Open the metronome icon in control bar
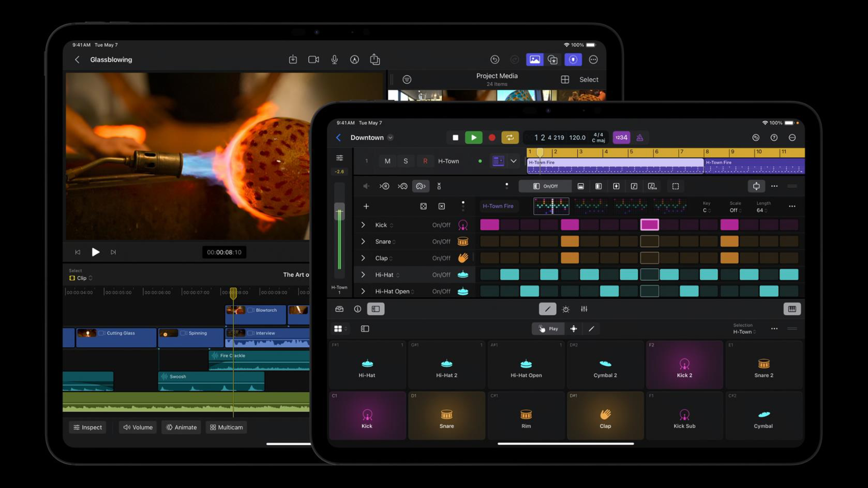The width and height of the screenshot is (868, 488). [x=640, y=137]
